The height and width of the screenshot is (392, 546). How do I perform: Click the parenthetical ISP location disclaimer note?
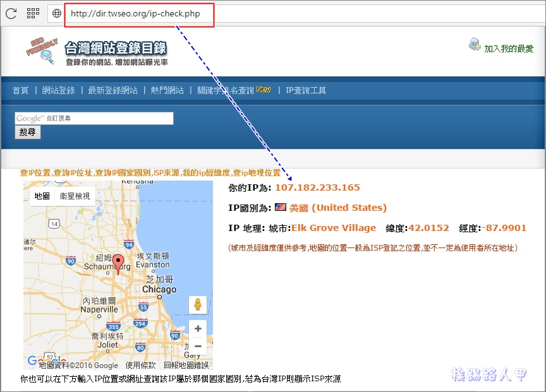[373, 248]
